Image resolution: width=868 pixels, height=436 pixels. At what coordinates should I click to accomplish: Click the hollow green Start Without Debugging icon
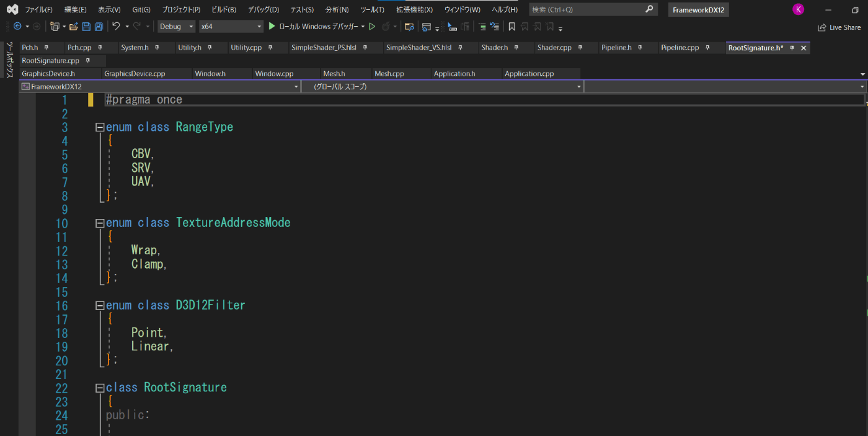tap(372, 27)
